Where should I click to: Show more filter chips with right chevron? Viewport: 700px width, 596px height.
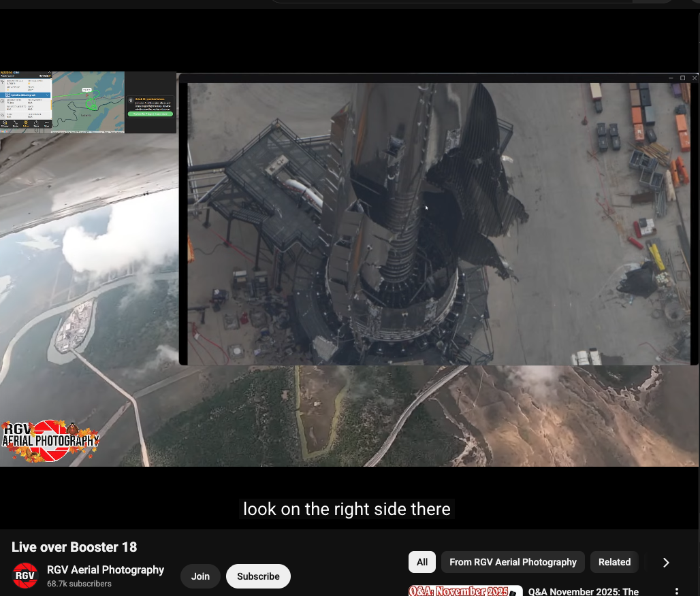(665, 562)
